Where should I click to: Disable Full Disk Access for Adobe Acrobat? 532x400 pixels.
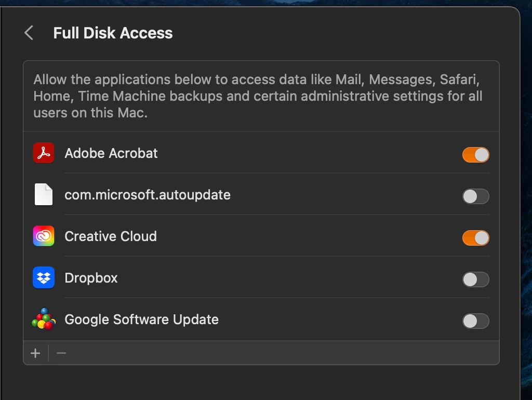(475, 155)
